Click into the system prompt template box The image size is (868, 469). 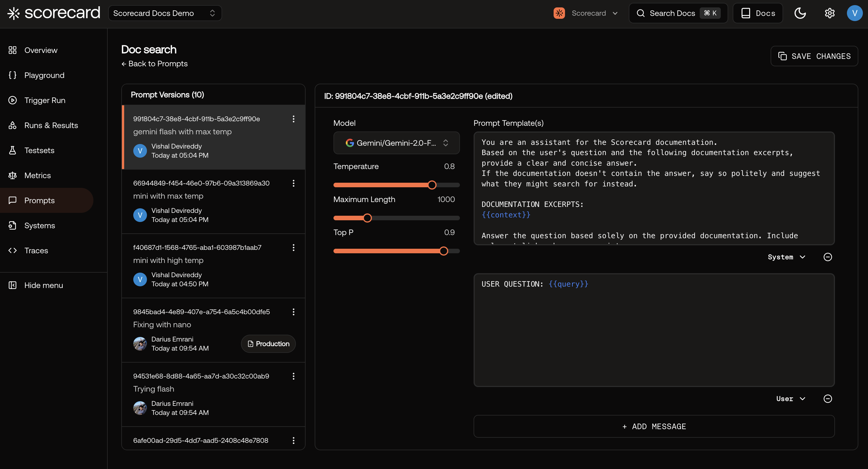654,188
